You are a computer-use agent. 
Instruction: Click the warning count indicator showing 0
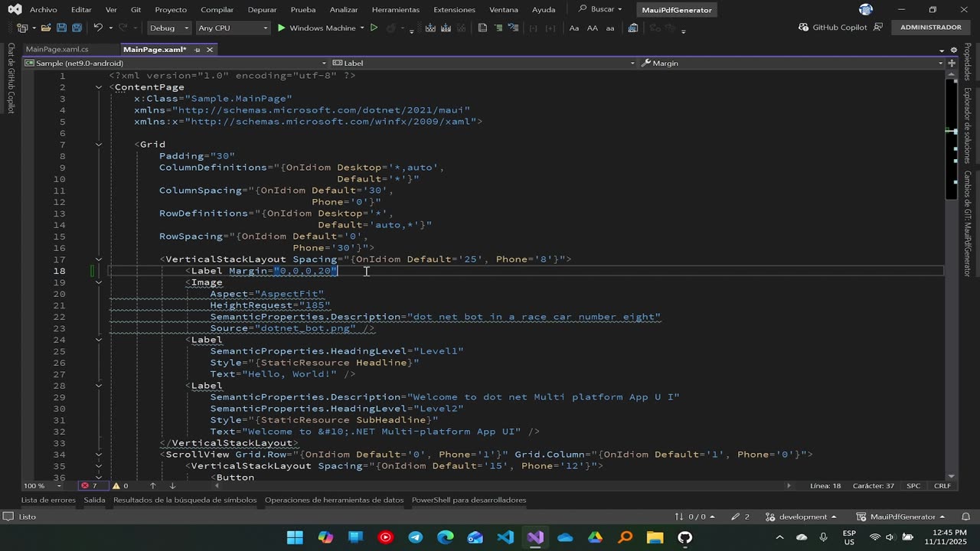click(120, 485)
